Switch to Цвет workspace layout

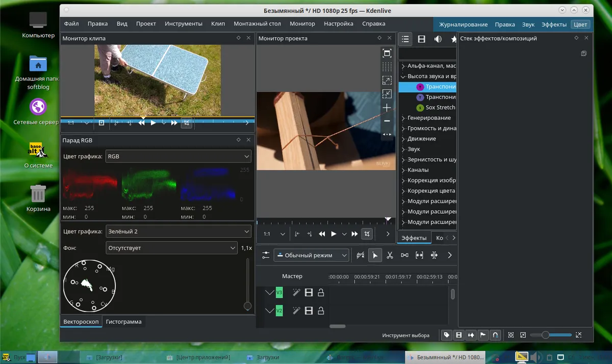click(580, 24)
